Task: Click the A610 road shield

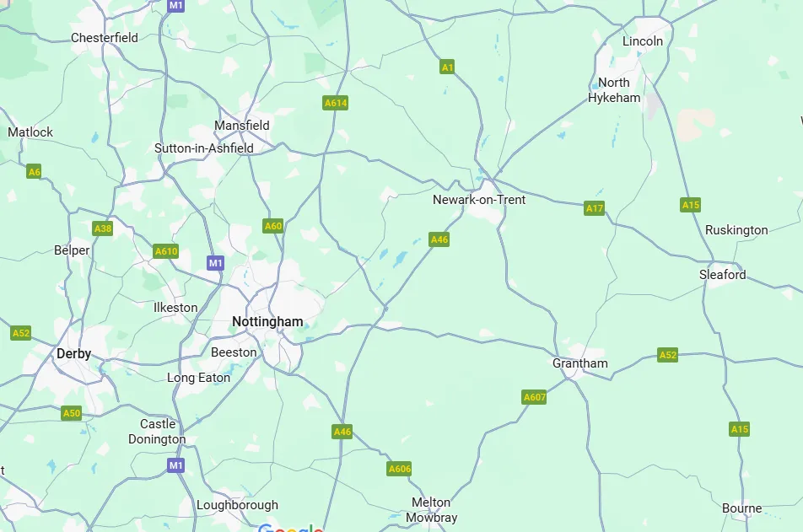Action: [166, 251]
